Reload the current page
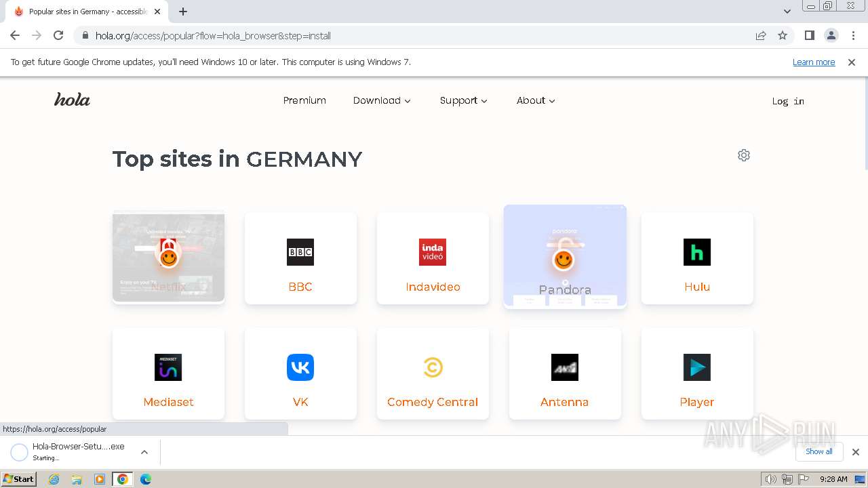 coord(58,35)
